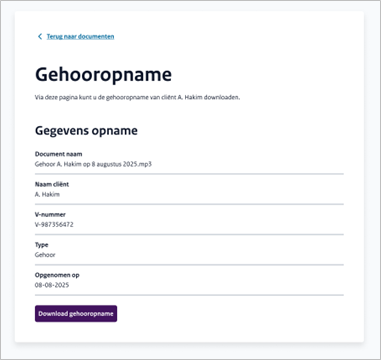Select the V-987356472 number value
The height and width of the screenshot is (360, 381).
point(54,225)
